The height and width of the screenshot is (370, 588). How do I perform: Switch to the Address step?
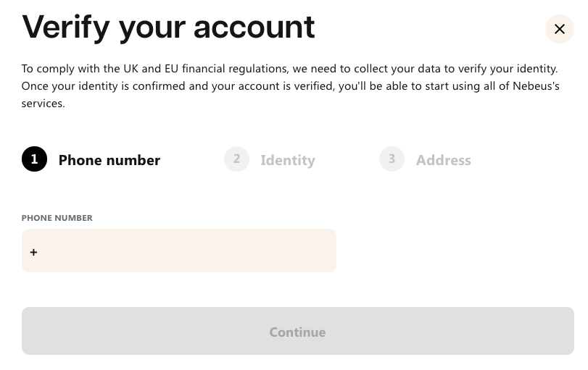(443, 160)
